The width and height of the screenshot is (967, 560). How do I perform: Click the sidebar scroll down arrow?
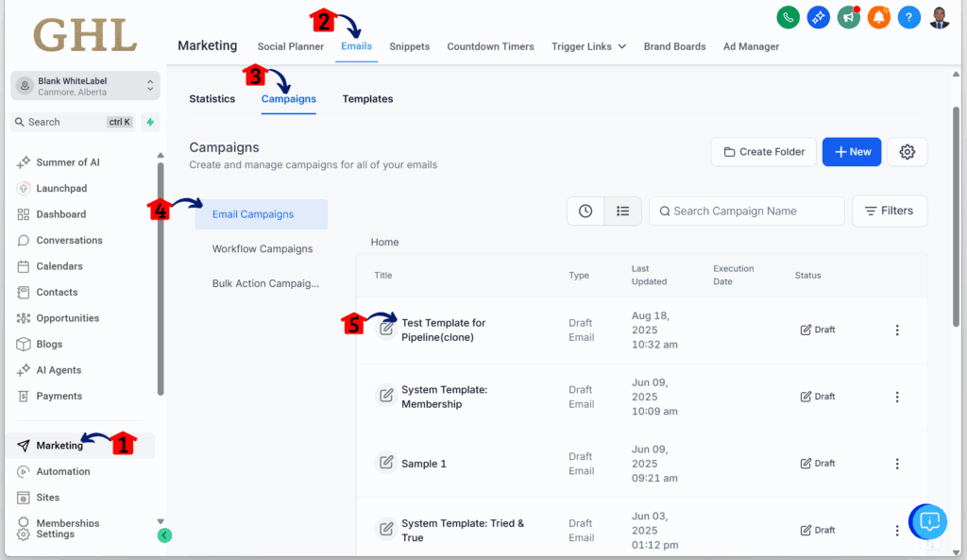point(161,522)
